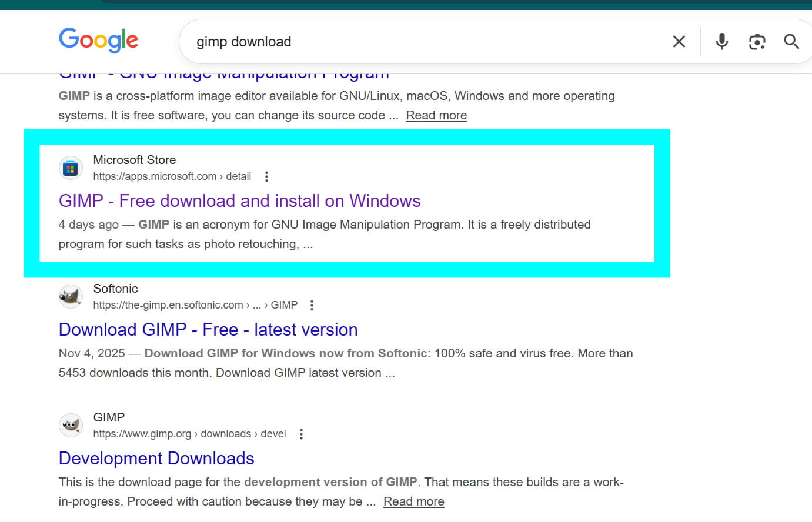Viewport: 812px width, 522px height.
Task: Click the apps.microsoft.com URL
Action: click(x=172, y=176)
